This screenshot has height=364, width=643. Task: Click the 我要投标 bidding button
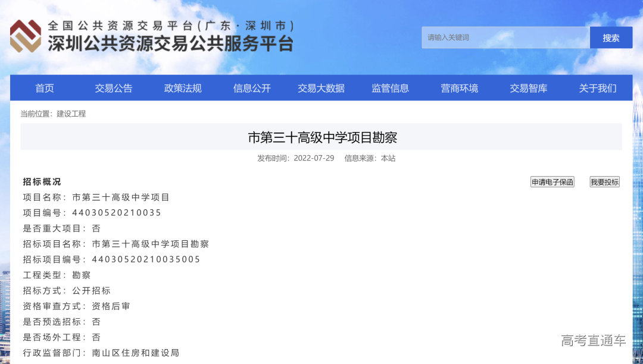604,182
